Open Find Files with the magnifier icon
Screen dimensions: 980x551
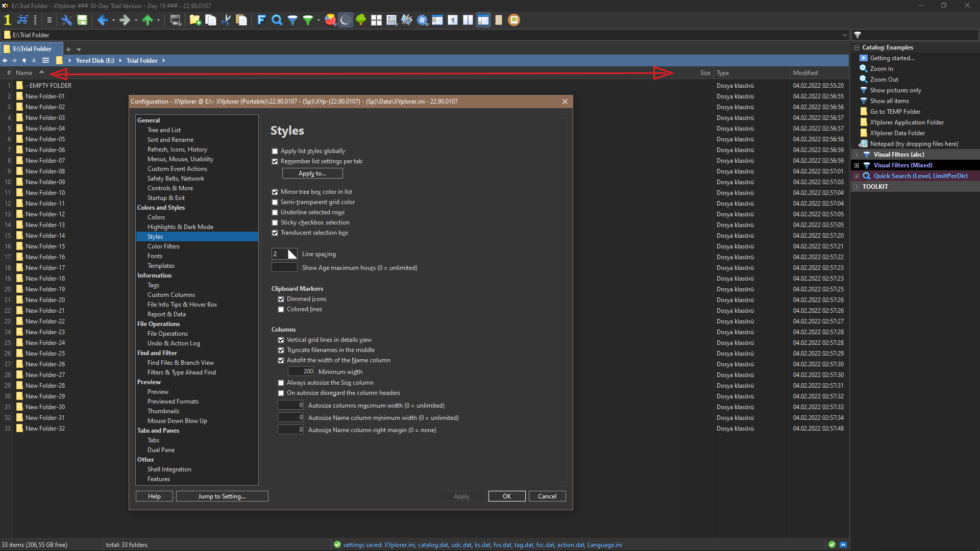[277, 20]
